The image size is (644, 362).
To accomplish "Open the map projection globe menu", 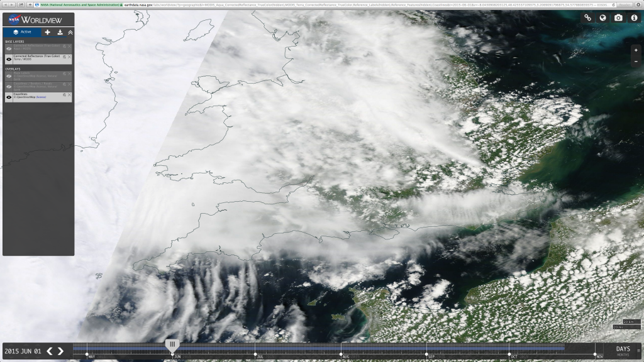I will pyautogui.click(x=603, y=18).
